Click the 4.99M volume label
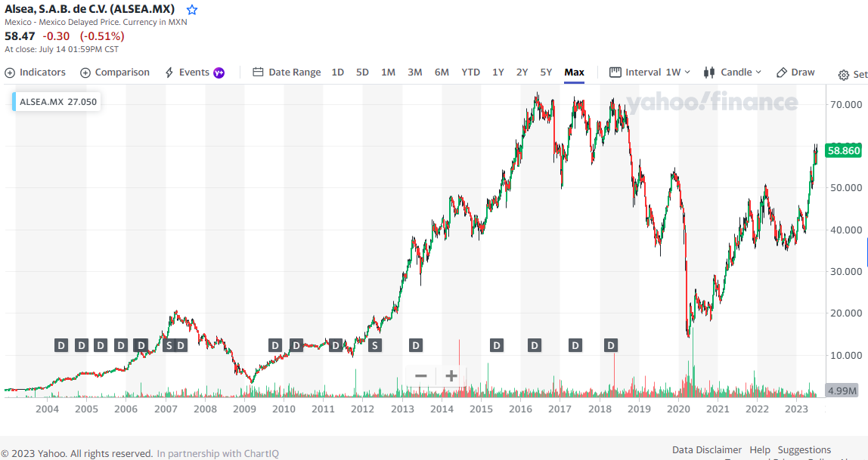The width and height of the screenshot is (868, 460). tap(842, 391)
